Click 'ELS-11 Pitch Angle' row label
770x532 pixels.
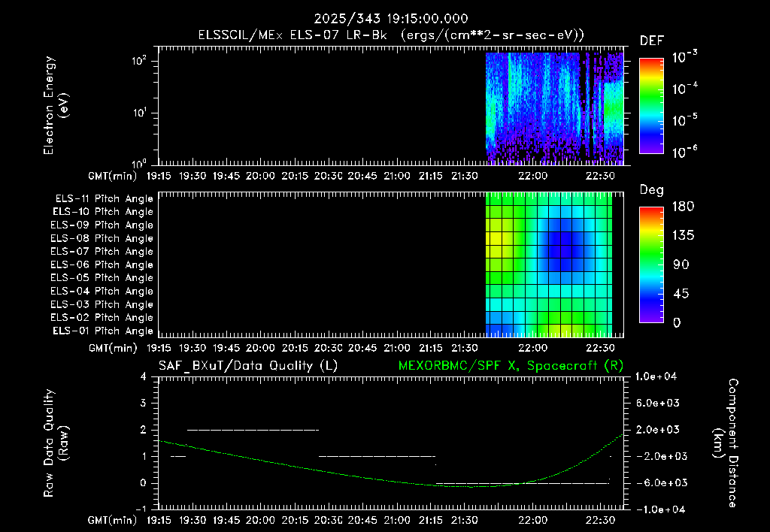[104, 199]
